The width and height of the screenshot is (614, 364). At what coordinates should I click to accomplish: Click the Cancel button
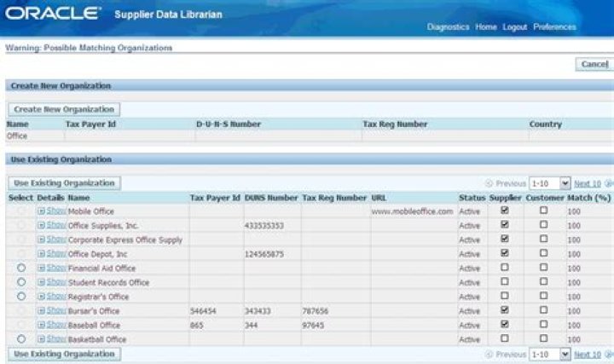(594, 64)
